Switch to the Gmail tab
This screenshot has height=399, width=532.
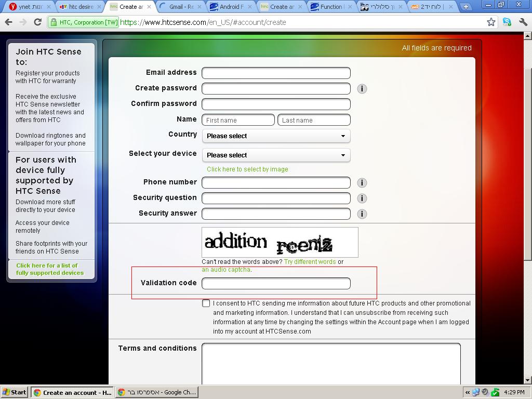point(181,7)
